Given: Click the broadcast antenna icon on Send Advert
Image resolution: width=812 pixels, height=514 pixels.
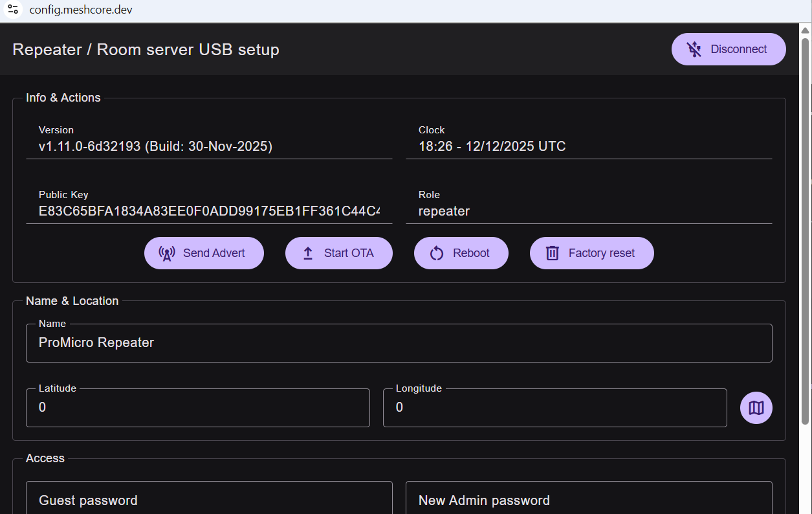Looking at the screenshot, I should [x=167, y=253].
